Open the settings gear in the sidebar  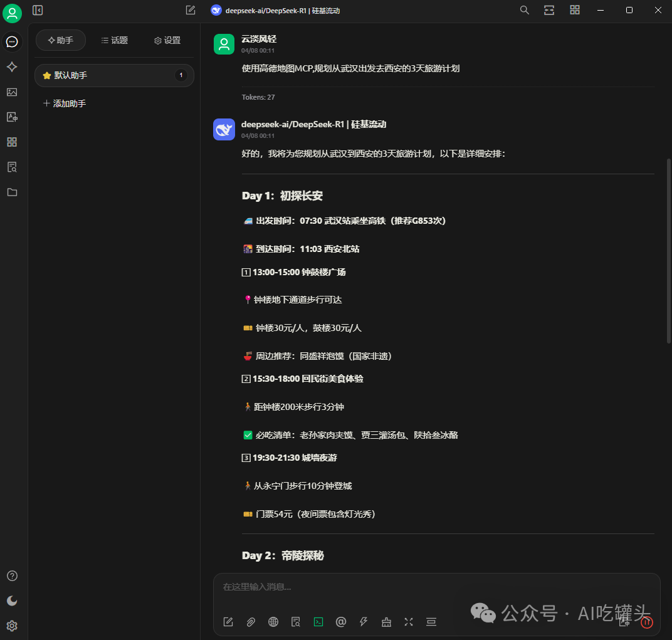12,626
